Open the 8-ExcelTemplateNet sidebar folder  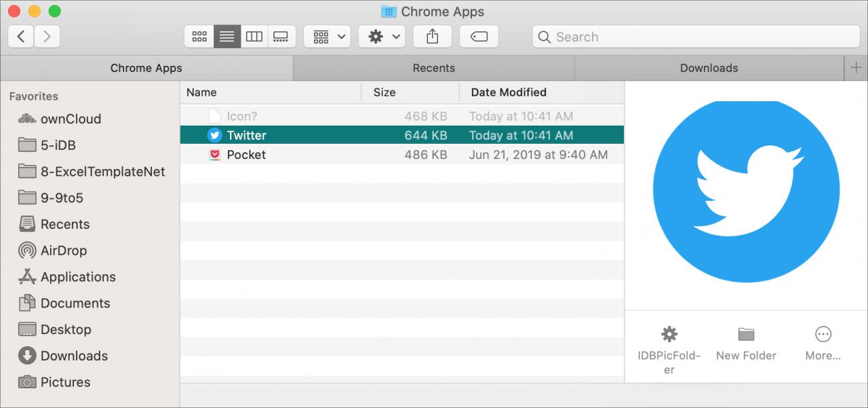coord(91,172)
